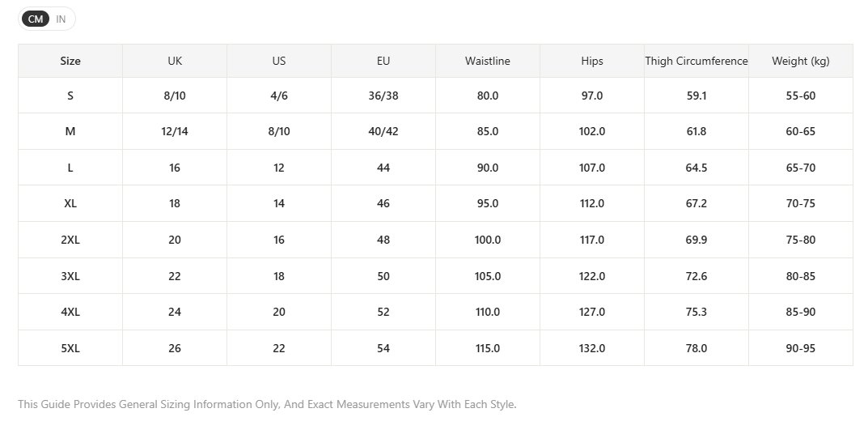Click the EU column header
Image resolution: width=868 pixels, height=434 pixels.
tap(383, 61)
